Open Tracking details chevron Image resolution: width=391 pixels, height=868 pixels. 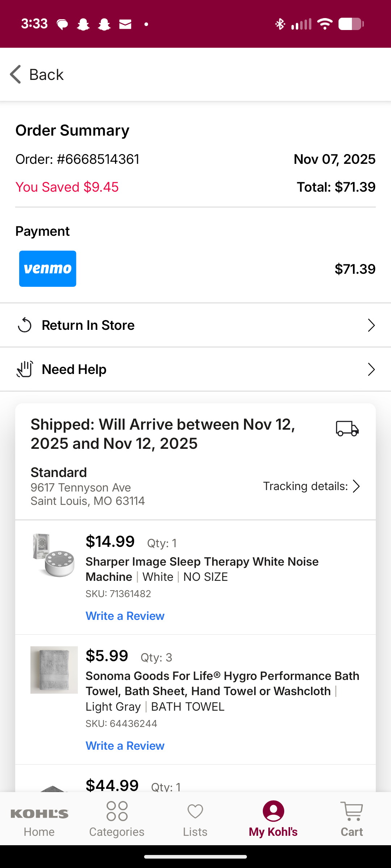356,486
